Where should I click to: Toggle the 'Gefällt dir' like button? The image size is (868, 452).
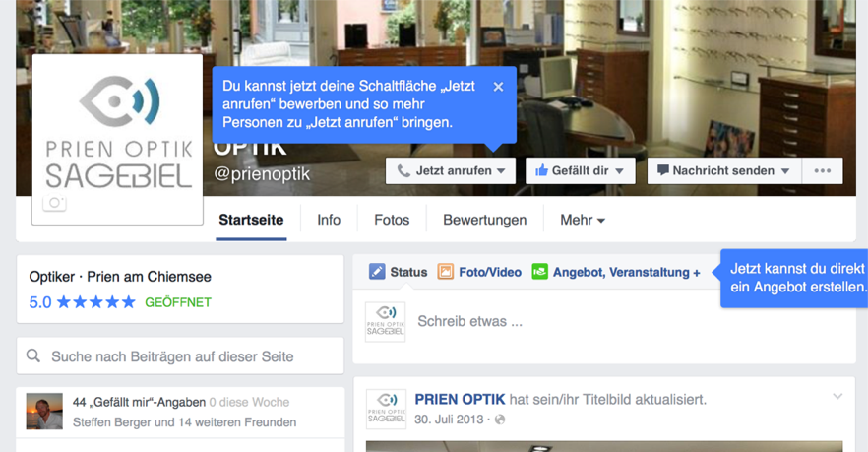pos(580,170)
